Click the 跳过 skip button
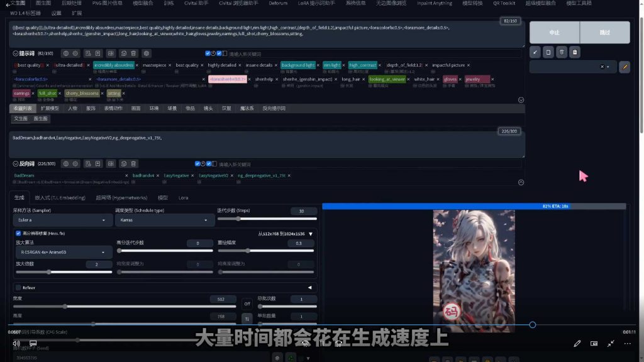Screen dimensions: 644x362 (604, 33)
